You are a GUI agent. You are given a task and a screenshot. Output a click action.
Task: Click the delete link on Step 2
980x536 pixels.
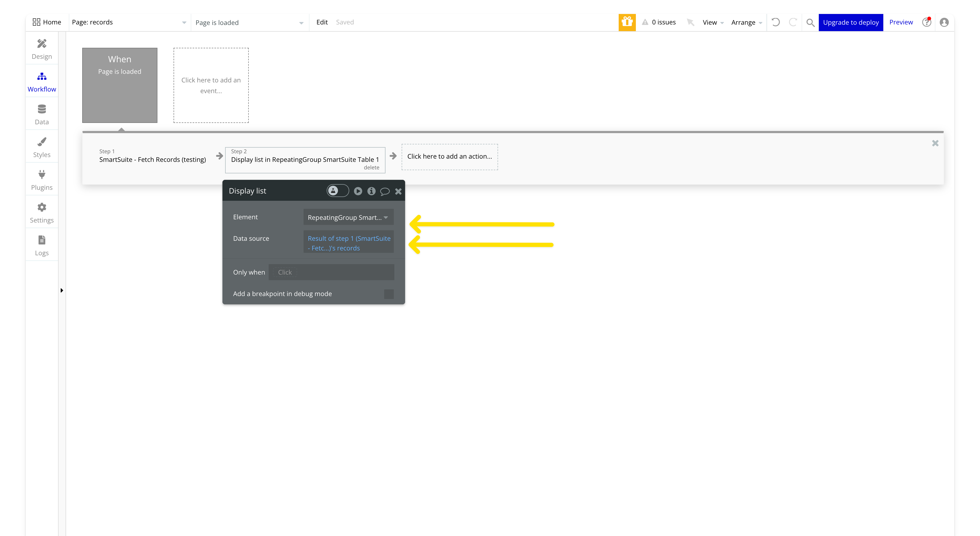click(x=371, y=168)
